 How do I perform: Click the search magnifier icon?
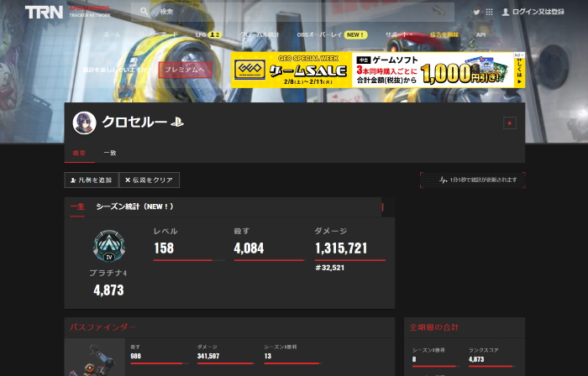[x=144, y=11]
